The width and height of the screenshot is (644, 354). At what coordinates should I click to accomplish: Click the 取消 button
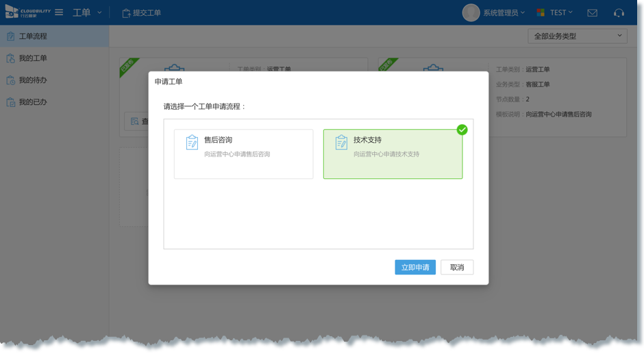click(457, 268)
